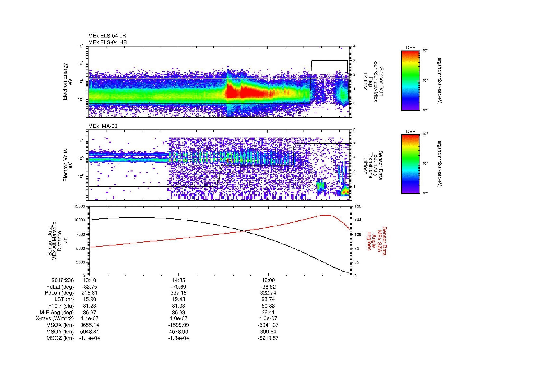Click MSOY value 4078.90
Screen dimensions: 555x392
coord(178,332)
